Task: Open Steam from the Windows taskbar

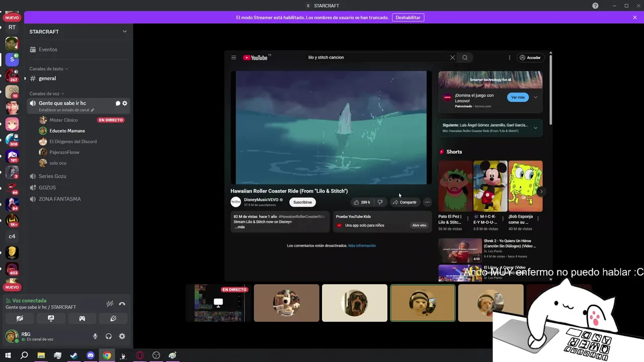Action: point(73,355)
